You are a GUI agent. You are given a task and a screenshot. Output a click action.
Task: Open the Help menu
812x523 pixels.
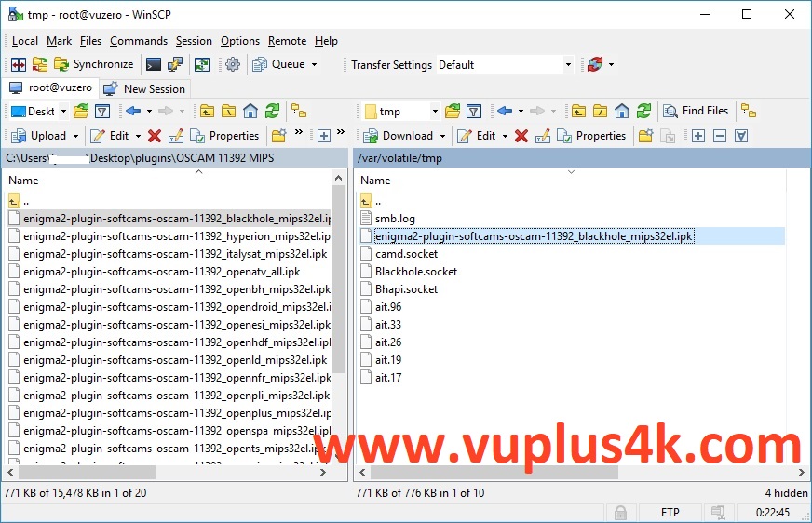326,41
